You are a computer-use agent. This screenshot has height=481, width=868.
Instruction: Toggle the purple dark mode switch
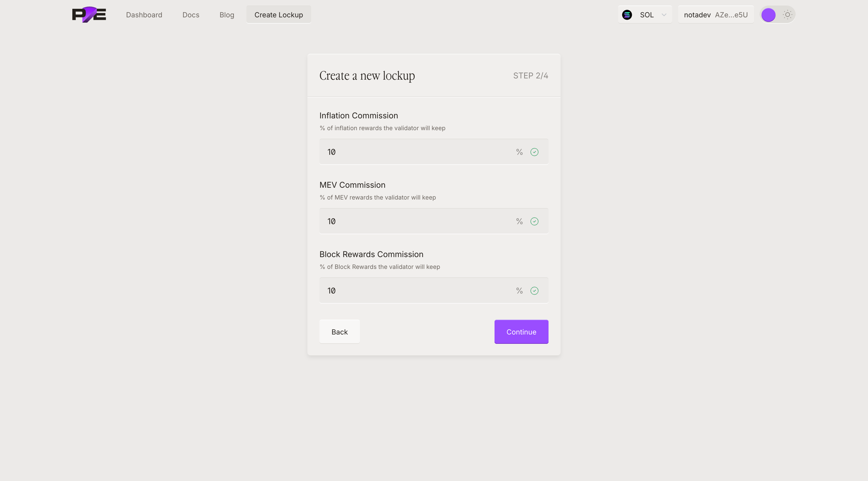(769, 15)
